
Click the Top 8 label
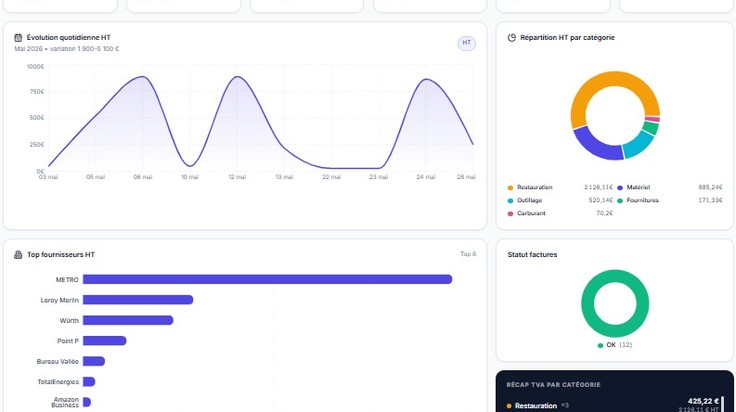[468, 254]
